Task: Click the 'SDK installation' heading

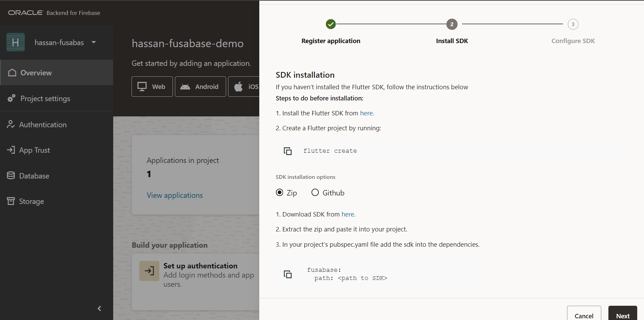Action: [x=305, y=75]
